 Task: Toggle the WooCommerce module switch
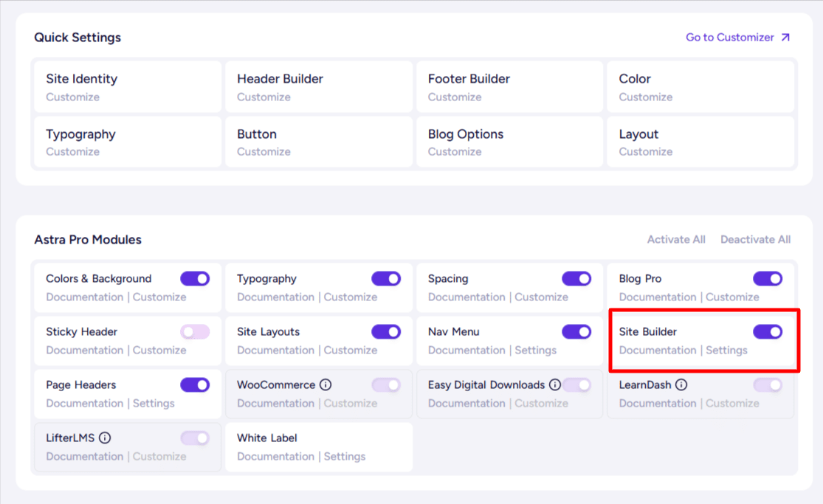[386, 384]
